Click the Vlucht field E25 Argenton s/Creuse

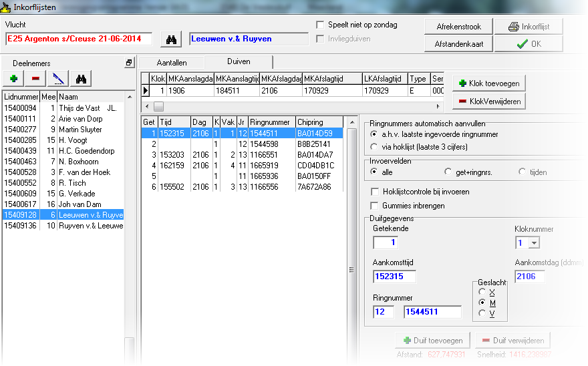click(x=79, y=39)
